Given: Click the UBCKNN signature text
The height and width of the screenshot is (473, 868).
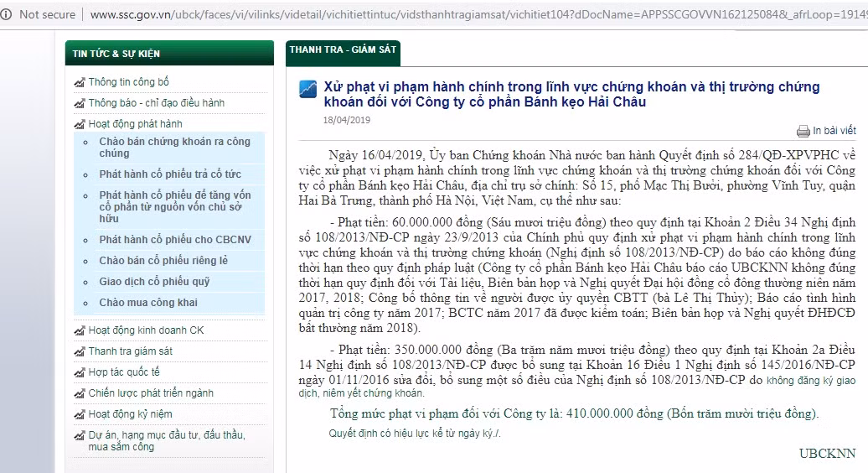Looking at the screenshot, I should [x=828, y=454].
